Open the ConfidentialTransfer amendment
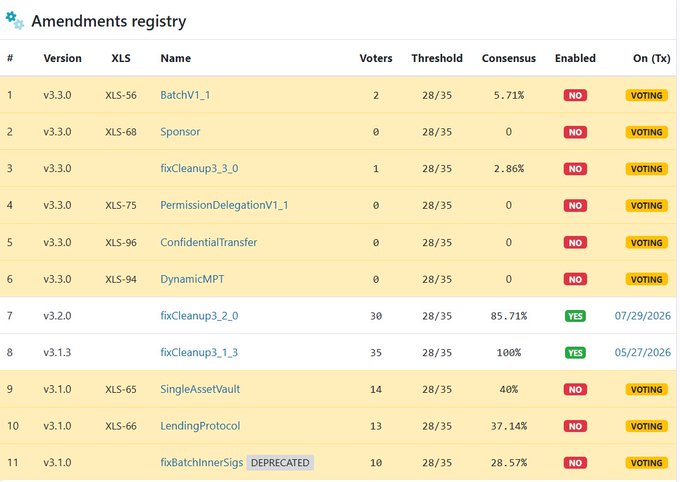Screen dimensions: 680x482 pyautogui.click(x=209, y=242)
